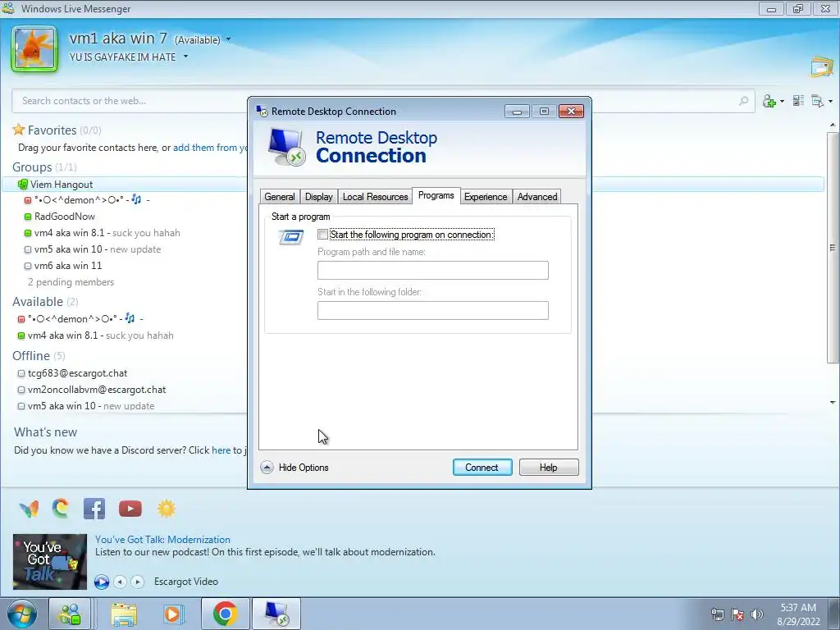Select RadGoodNow contact
Image resolution: width=840 pixels, height=630 pixels.
(x=64, y=217)
